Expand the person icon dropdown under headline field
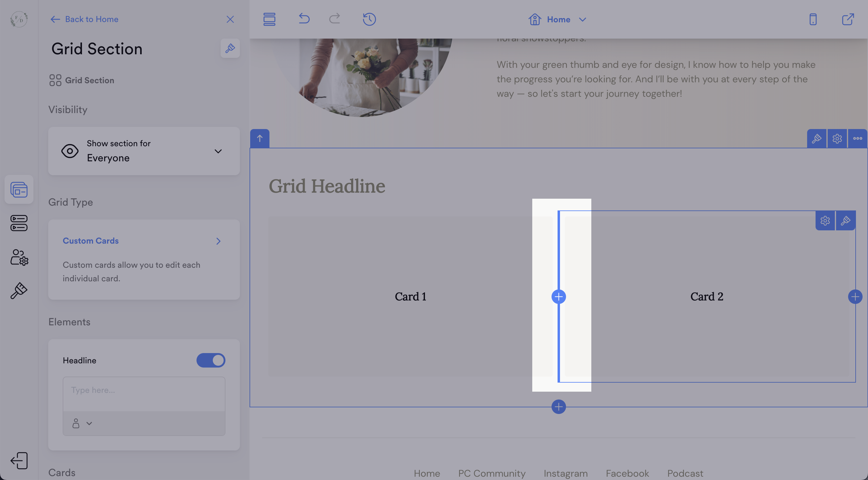The width and height of the screenshot is (868, 480). [82, 423]
